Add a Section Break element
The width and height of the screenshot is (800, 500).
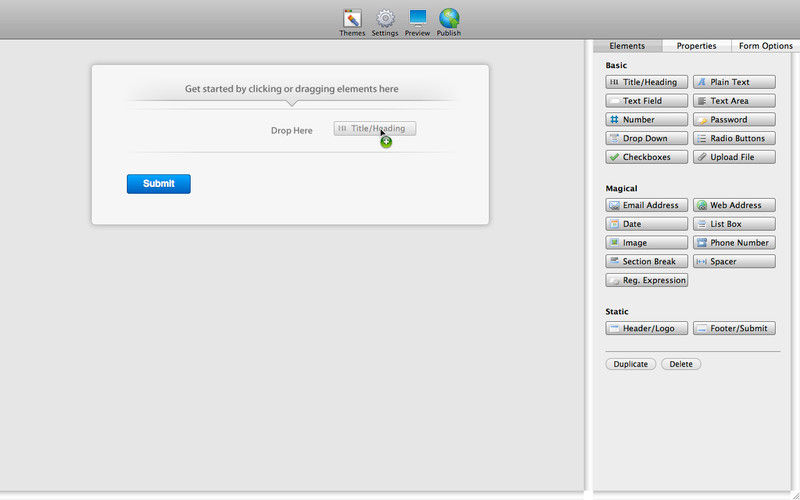click(x=646, y=261)
